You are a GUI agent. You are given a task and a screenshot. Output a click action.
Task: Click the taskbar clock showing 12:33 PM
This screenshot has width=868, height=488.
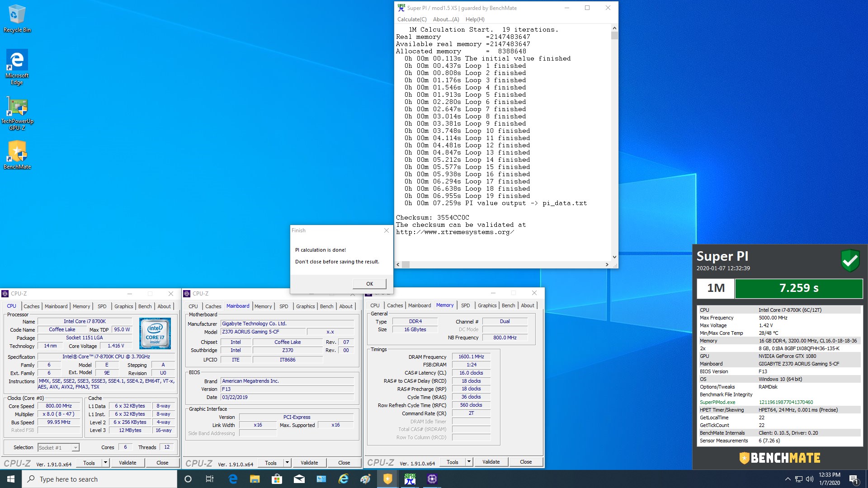(829, 479)
